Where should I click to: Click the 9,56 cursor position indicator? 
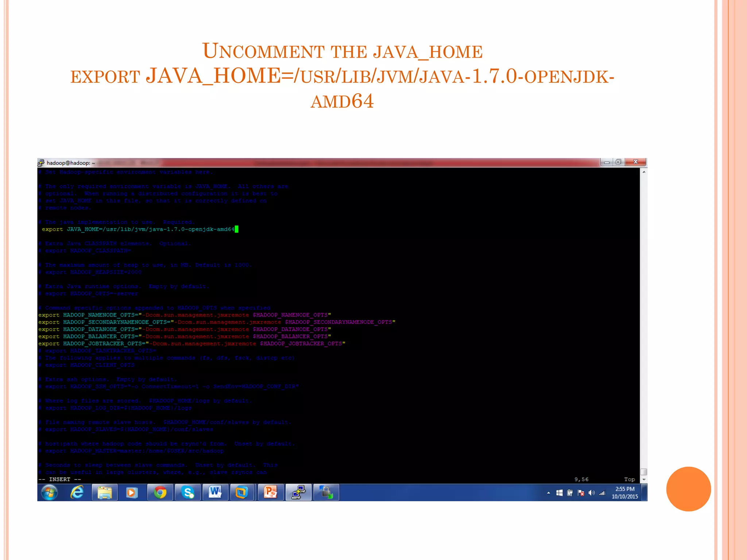[581, 479]
